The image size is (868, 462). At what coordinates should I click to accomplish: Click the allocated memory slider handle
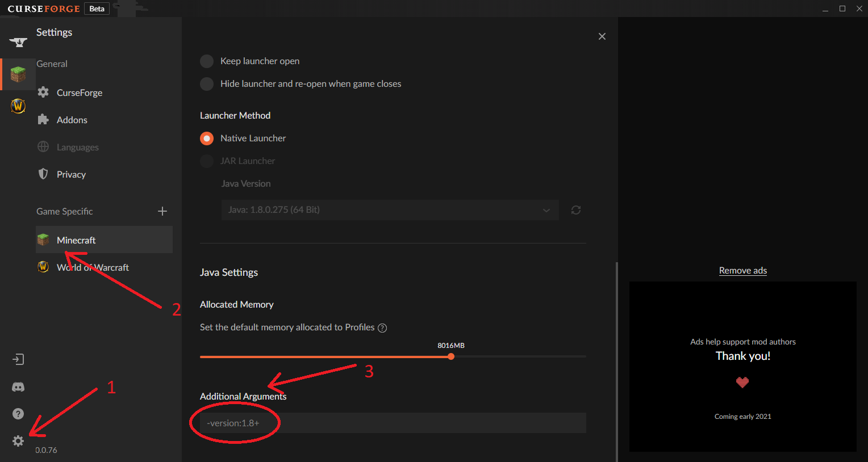point(451,356)
